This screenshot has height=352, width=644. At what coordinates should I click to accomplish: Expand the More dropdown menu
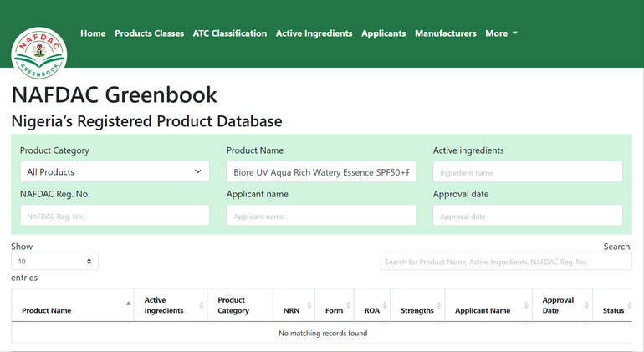pyautogui.click(x=501, y=33)
